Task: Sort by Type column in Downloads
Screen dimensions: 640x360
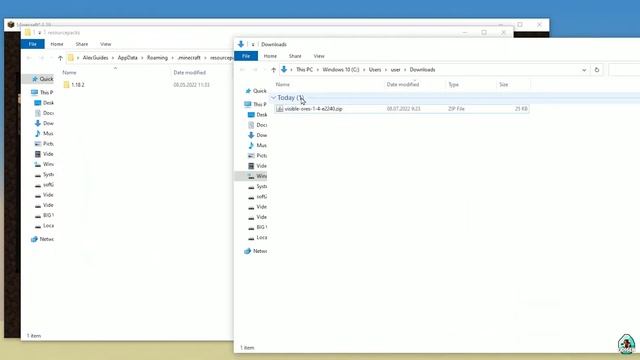Action: point(453,84)
